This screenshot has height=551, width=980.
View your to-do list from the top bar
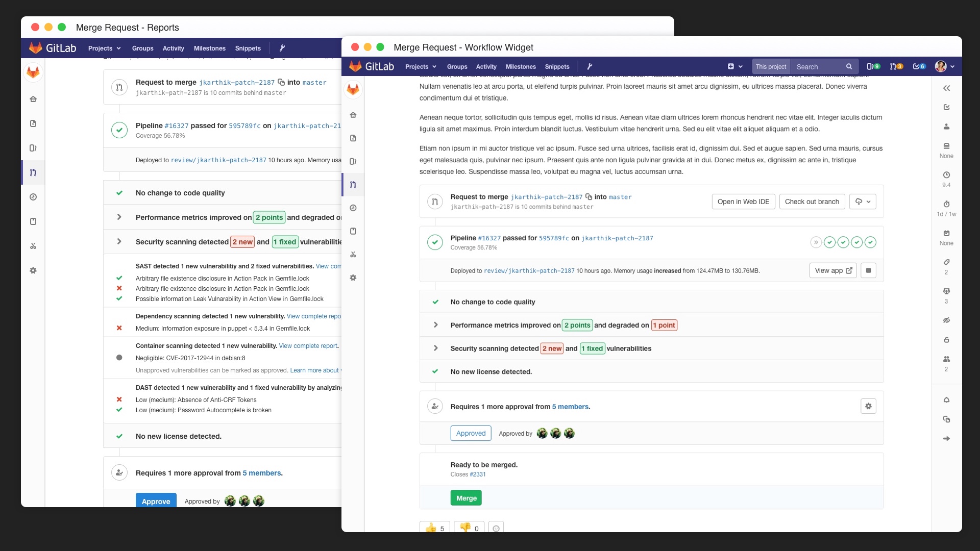coord(919,66)
